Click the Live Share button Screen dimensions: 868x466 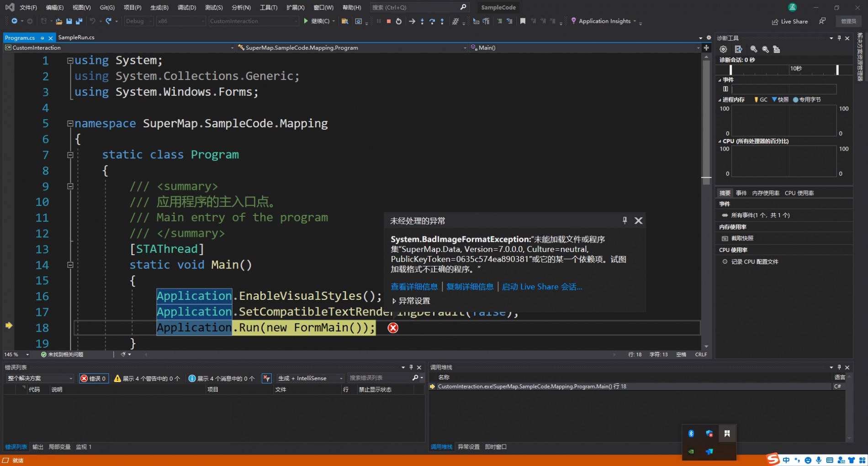click(790, 21)
